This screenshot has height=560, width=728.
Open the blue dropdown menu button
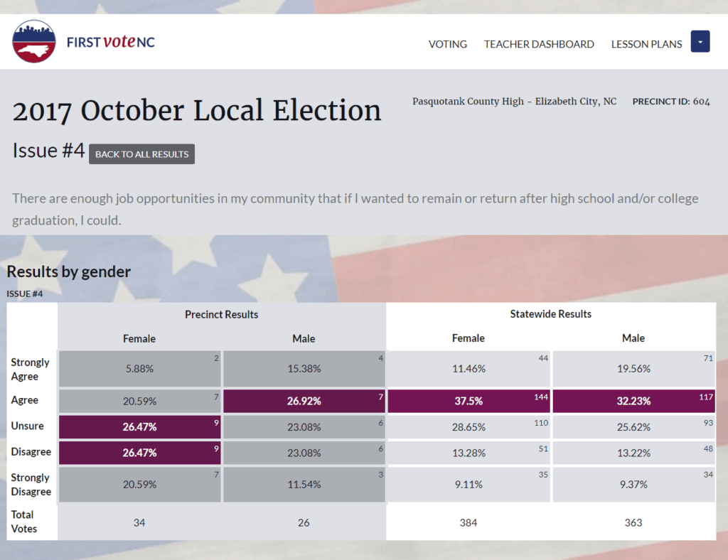[x=700, y=42]
